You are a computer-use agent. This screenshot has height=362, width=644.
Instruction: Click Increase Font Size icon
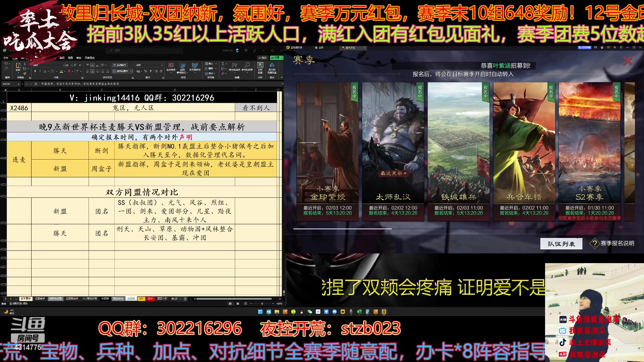75,65
